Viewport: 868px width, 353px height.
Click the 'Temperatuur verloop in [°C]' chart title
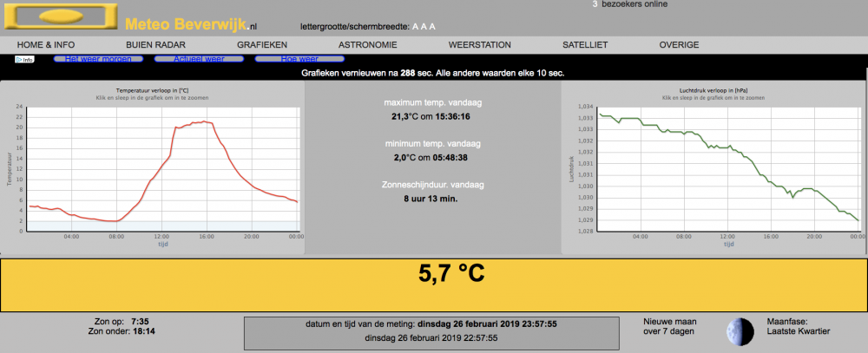click(152, 89)
